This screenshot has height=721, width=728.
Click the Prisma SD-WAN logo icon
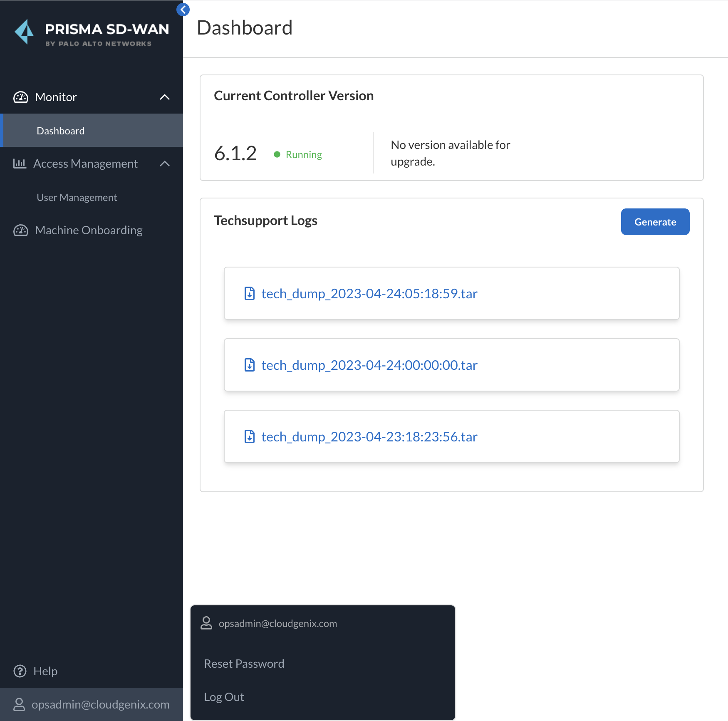point(24,32)
